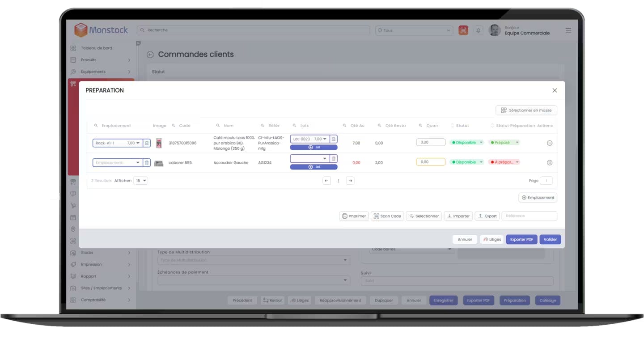Remove Lot-0823 with its trash icon
The image size is (644, 339).
click(x=333, y=139)
